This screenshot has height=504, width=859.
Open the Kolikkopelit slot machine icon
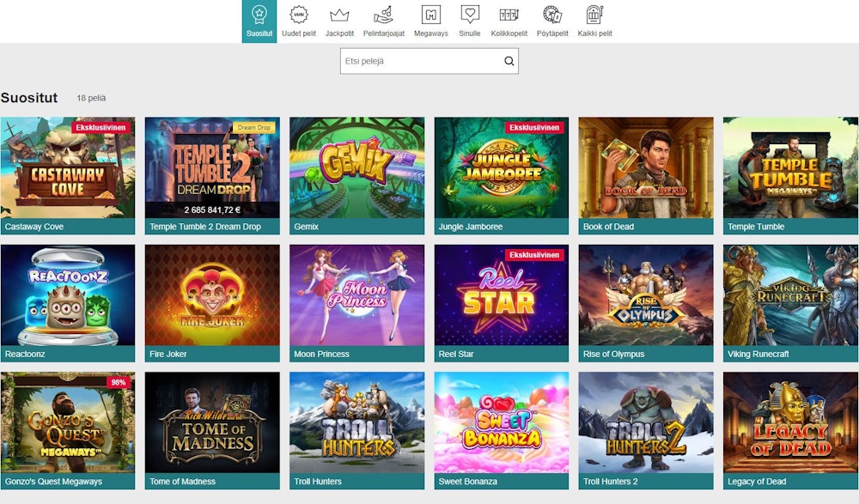(509, 15)
